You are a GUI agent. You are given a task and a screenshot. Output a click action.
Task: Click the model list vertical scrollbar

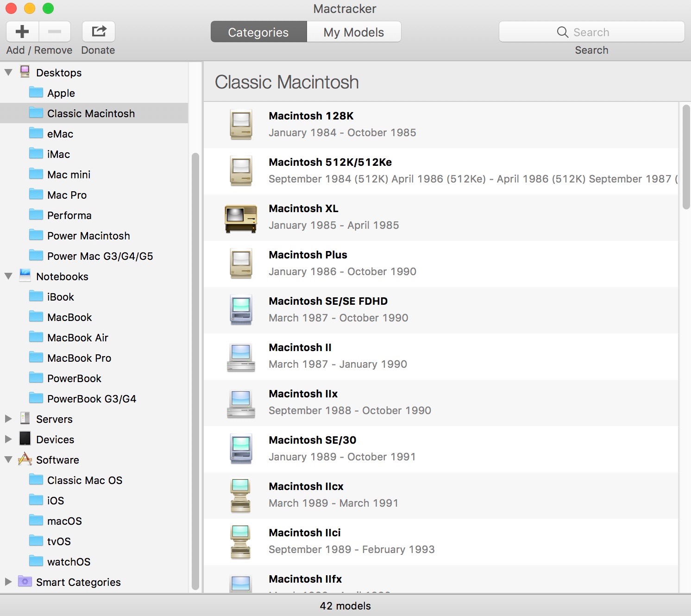pos(686,157)
